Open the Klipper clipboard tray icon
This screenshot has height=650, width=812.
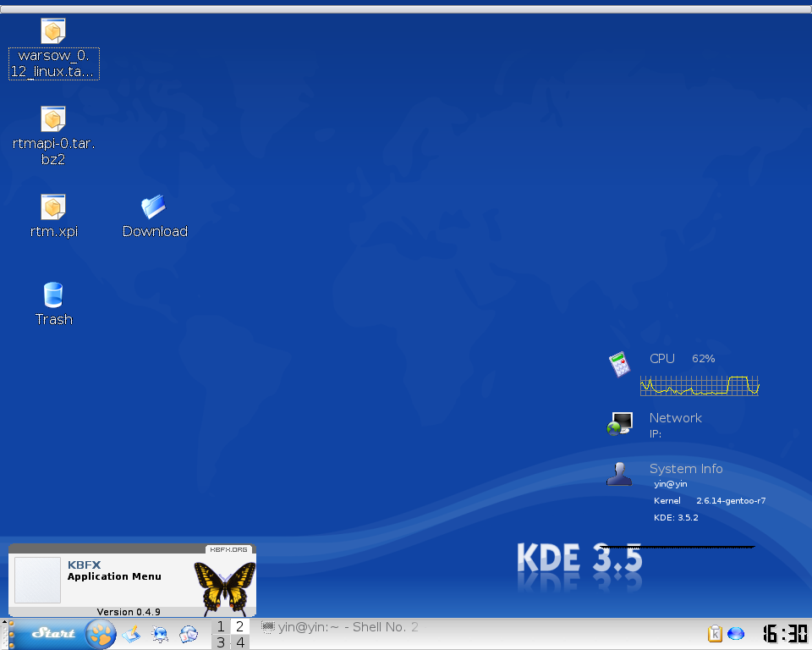[715, 633]
